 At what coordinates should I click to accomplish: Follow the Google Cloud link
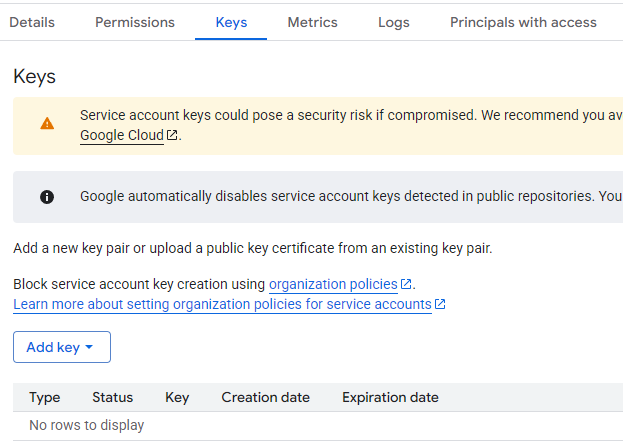(x=121, y=136)
